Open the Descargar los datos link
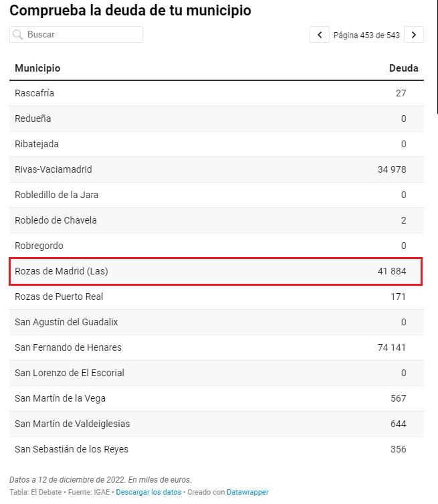This screenshot has height=504, width=438. click(148, 492)
